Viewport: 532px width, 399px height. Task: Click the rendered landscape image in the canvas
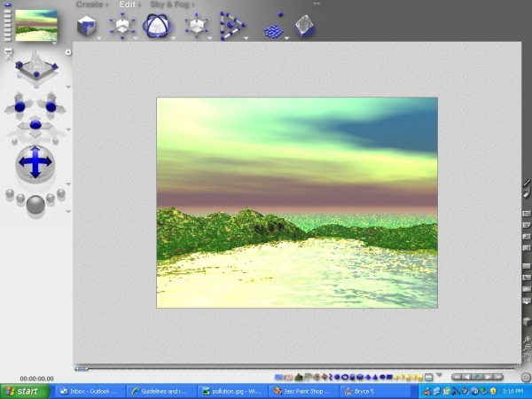pos(297,202)
